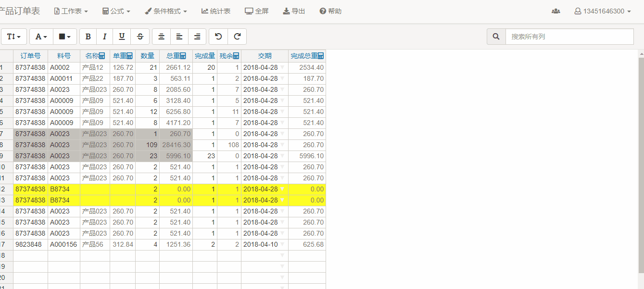This screenshot has height=289, width=644.
Task: Click the user group icon
Action: pos(556,11)
